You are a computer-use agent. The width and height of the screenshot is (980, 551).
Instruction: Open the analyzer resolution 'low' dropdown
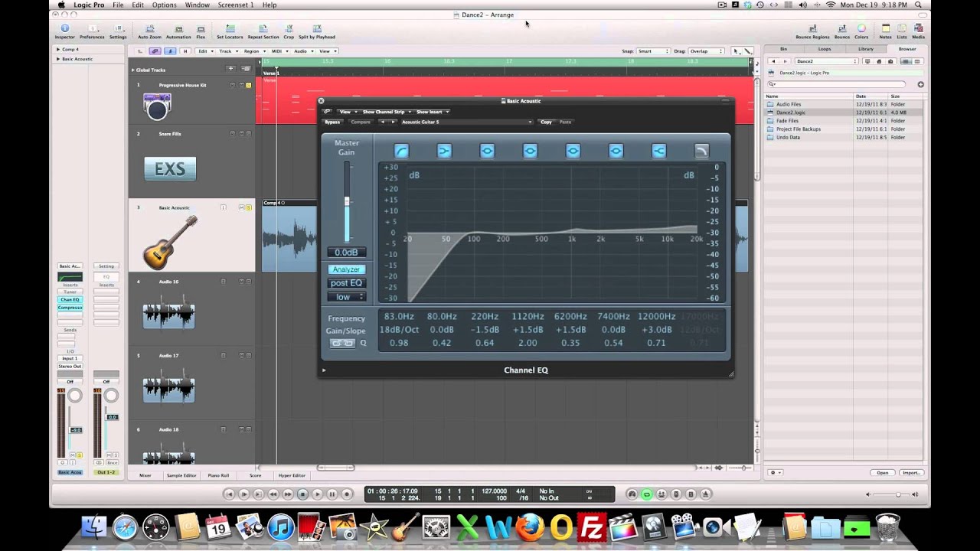tap(346, 297)
